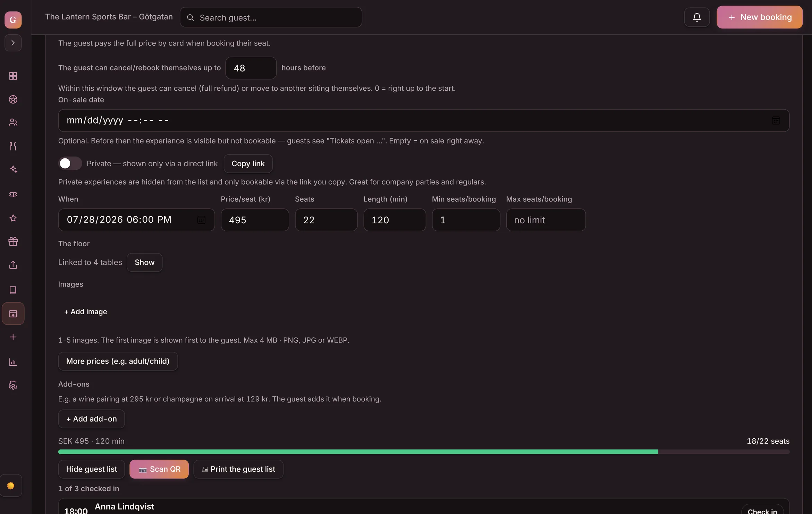Click the Anna Lindqvist guest name
Viewport: 812px width, 514px height.
(x=124, y=507)
